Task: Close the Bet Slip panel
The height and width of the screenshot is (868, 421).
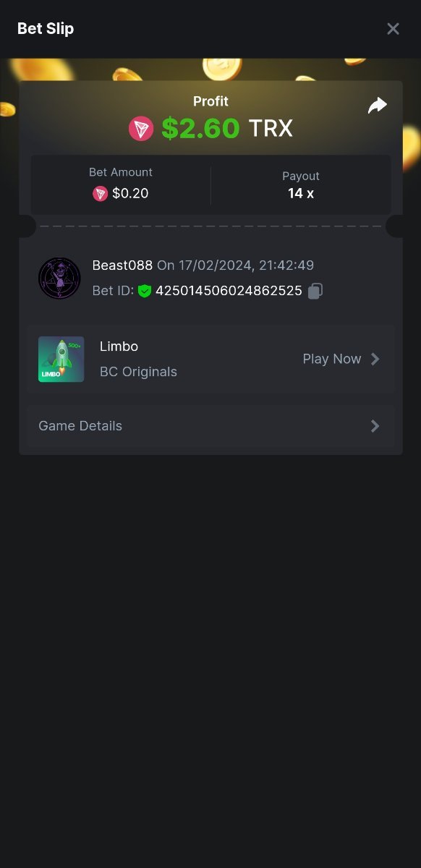Action: point(393,29)
